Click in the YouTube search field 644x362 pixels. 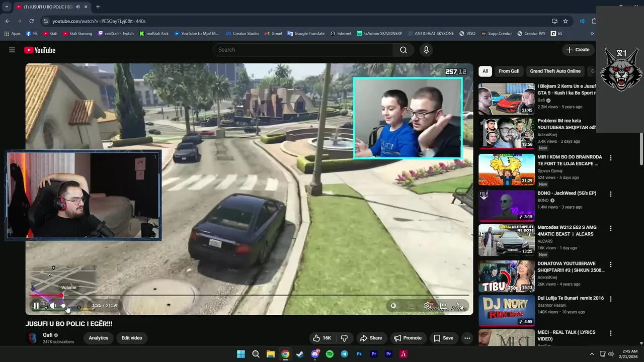(303, 50)
